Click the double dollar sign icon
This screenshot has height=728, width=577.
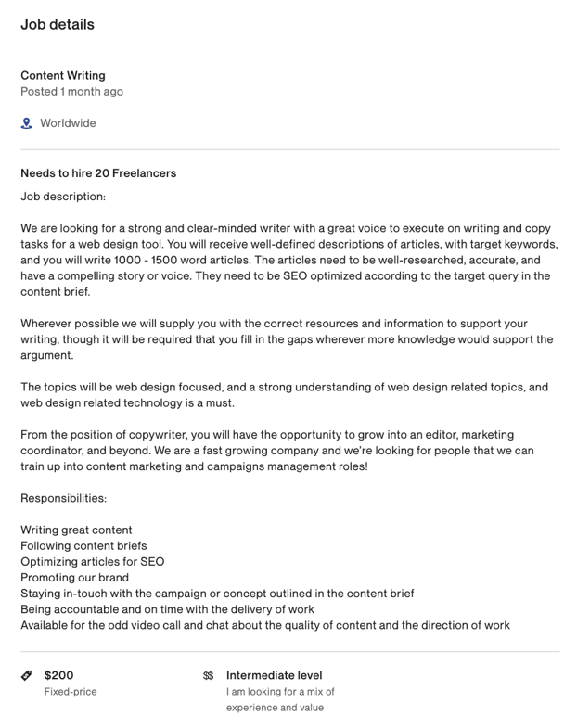(x=208, y=675)
